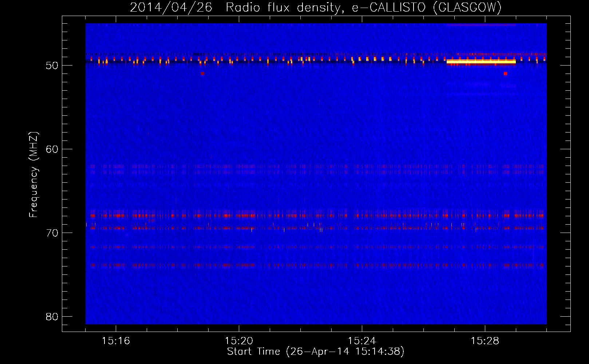Viewport: 589px width, 364px height.
Task: Click the 'Start Time (26-Apr-14 15:14:38)' label
Action: pos(316,352)
